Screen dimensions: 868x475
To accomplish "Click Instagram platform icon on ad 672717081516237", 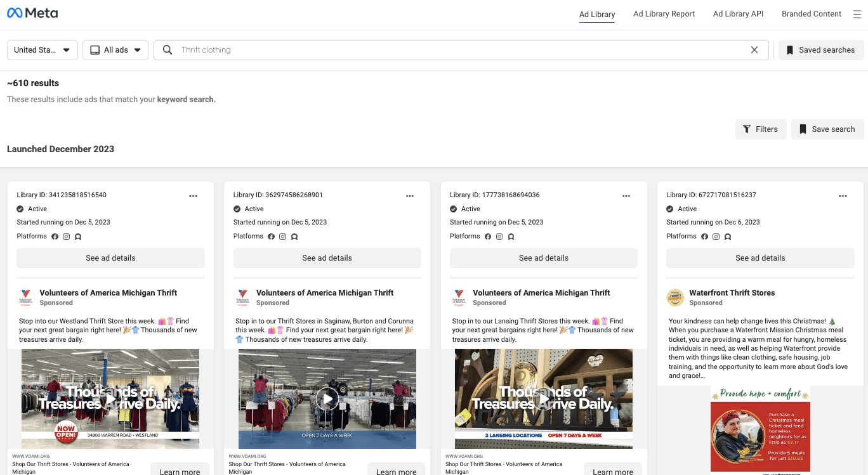I will pos(716,237).
